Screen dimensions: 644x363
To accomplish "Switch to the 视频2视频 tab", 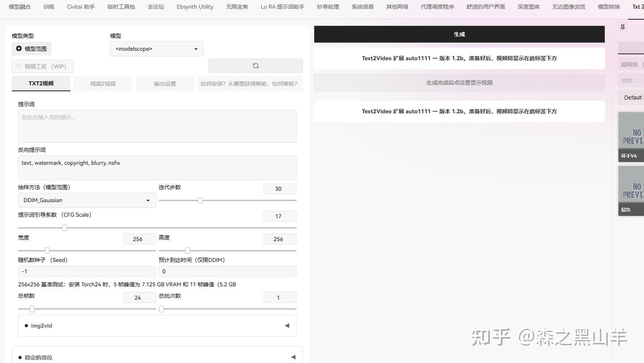I will 103,83.
